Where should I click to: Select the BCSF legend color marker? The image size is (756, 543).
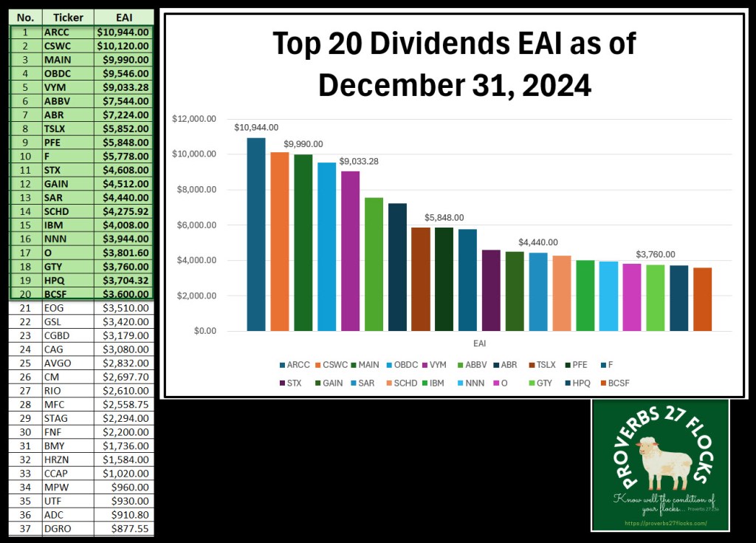click(605, 383)
